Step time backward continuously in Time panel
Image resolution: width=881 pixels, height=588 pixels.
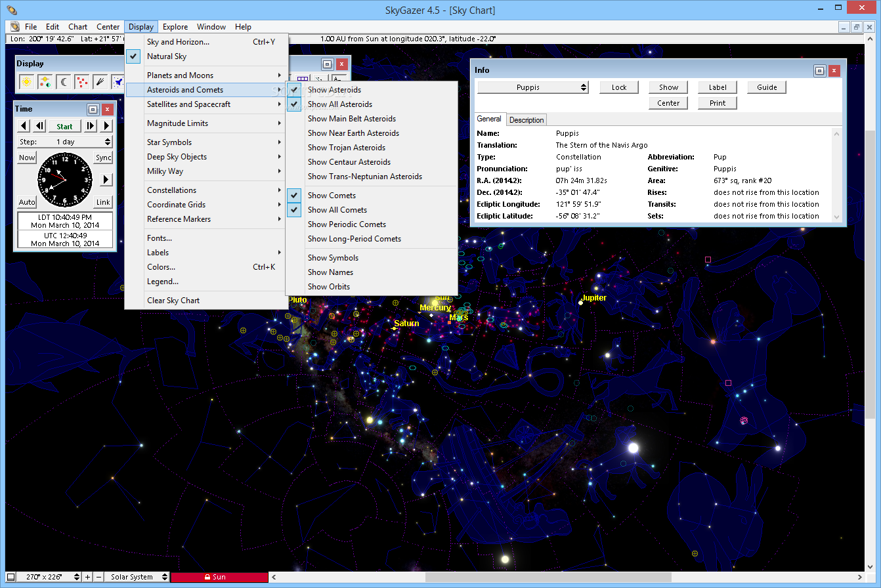point(24,126)
